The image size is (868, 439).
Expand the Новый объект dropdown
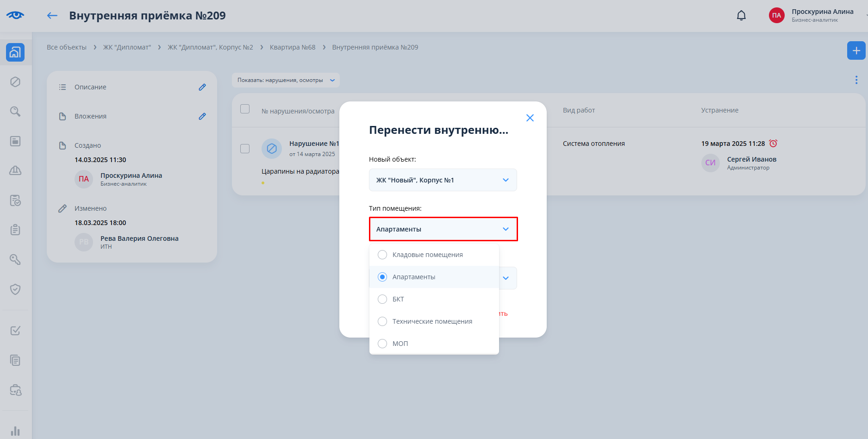click(x=443, y=180)
